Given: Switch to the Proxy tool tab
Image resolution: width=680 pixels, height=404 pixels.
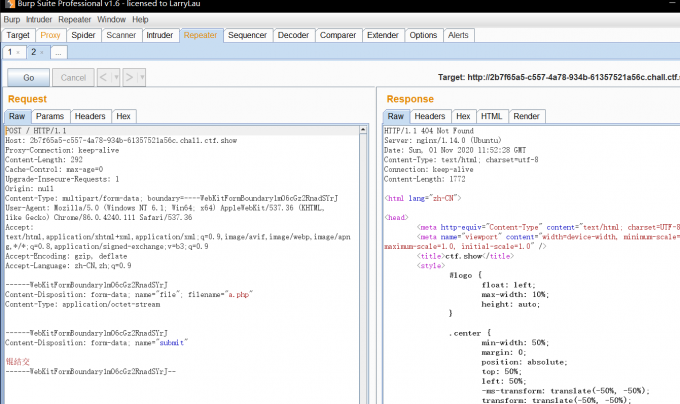Looking at the screenshot, I should point(50,35).
